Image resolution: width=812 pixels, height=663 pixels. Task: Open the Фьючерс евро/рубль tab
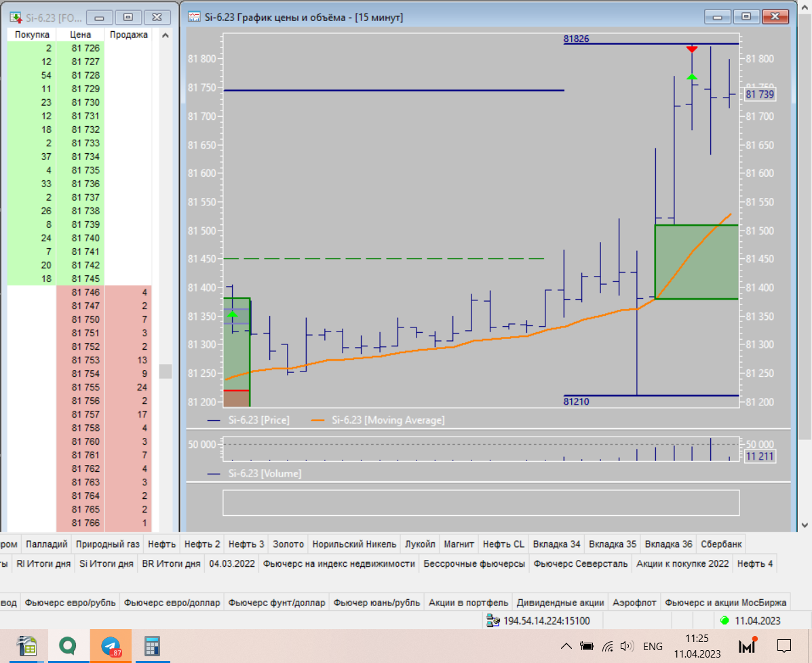(71, 603)
